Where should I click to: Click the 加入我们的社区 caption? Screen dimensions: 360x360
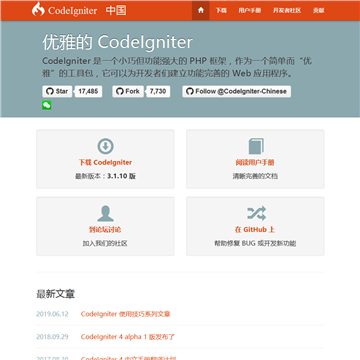pos(105,244)
